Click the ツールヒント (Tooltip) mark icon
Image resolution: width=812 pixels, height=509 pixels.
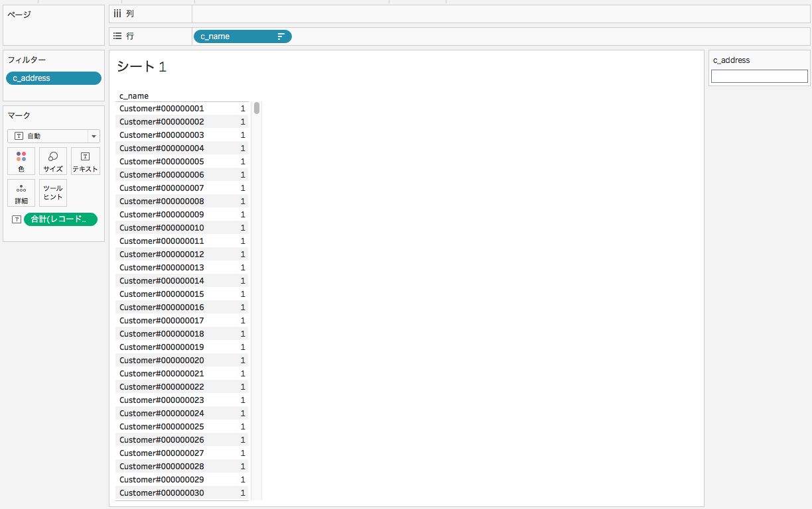point(52,192)
